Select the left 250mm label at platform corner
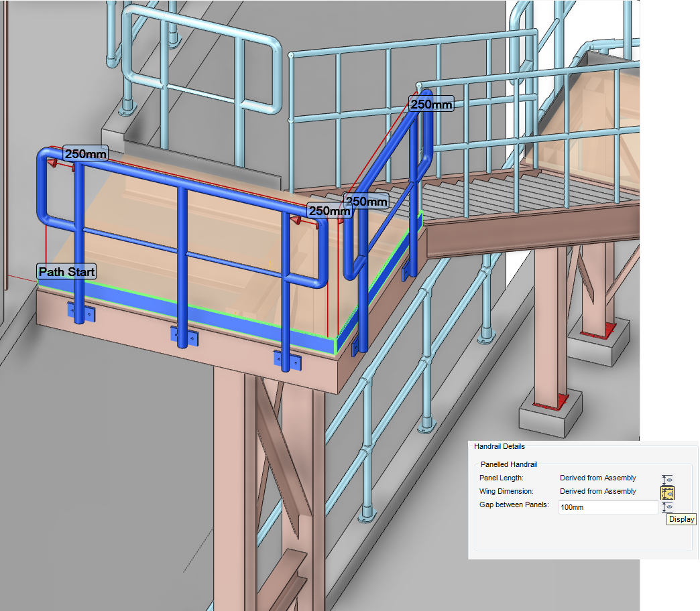Image resolution: width=700 pixels, height=611 pixels. pyautogui.click(x=329, y=211)
